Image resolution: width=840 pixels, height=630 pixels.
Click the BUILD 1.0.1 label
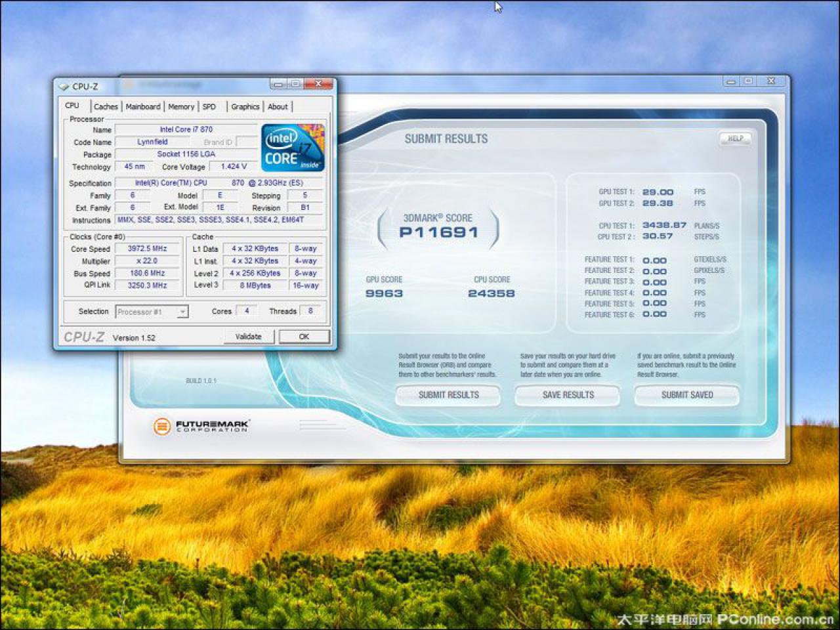201,381
